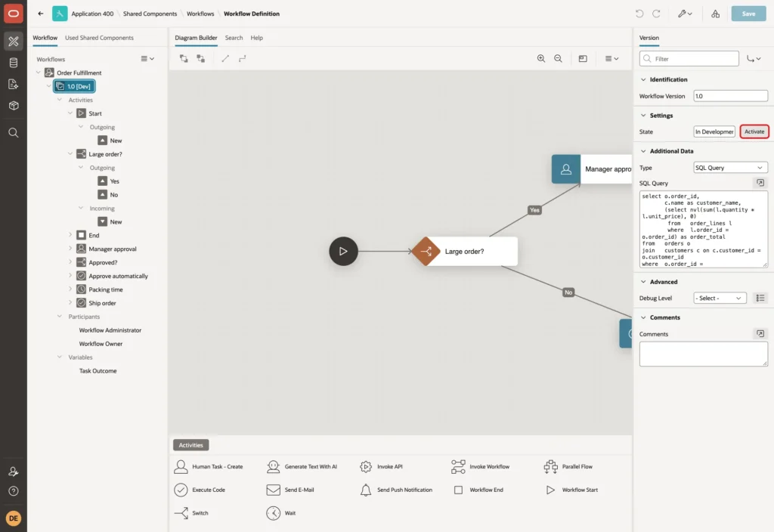Click the Redo icon in header

[656, 14]
